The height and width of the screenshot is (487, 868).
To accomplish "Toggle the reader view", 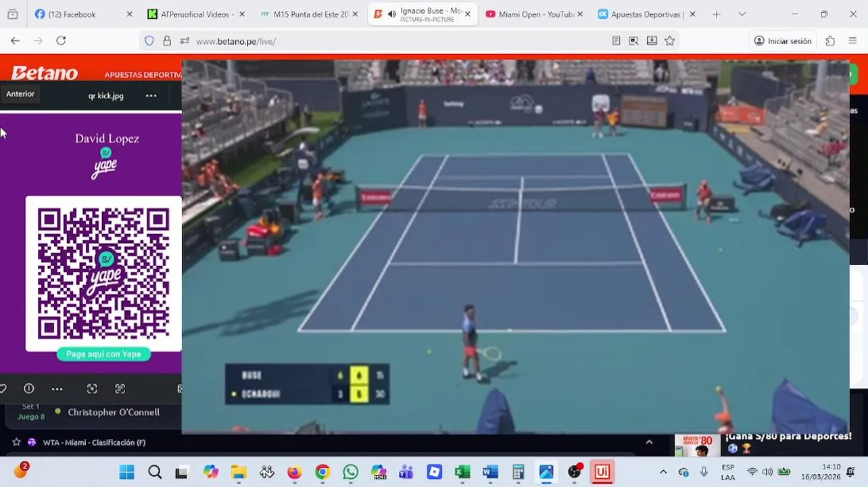I will tap(616, 41).
